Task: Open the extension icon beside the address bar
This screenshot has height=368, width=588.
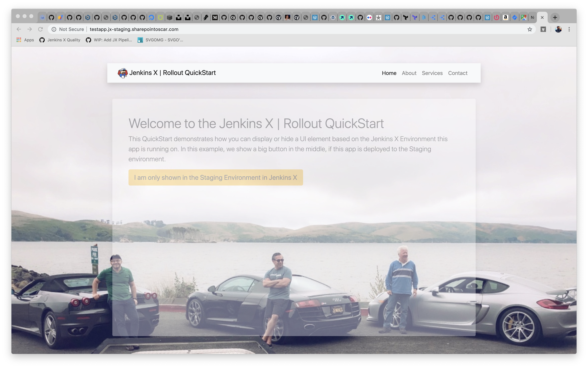Action: coord(543,29)
